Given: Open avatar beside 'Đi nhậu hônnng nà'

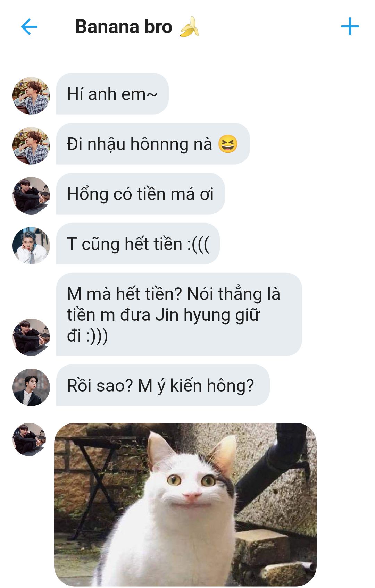Looking at the screenshot, I should tap(31, 146).
